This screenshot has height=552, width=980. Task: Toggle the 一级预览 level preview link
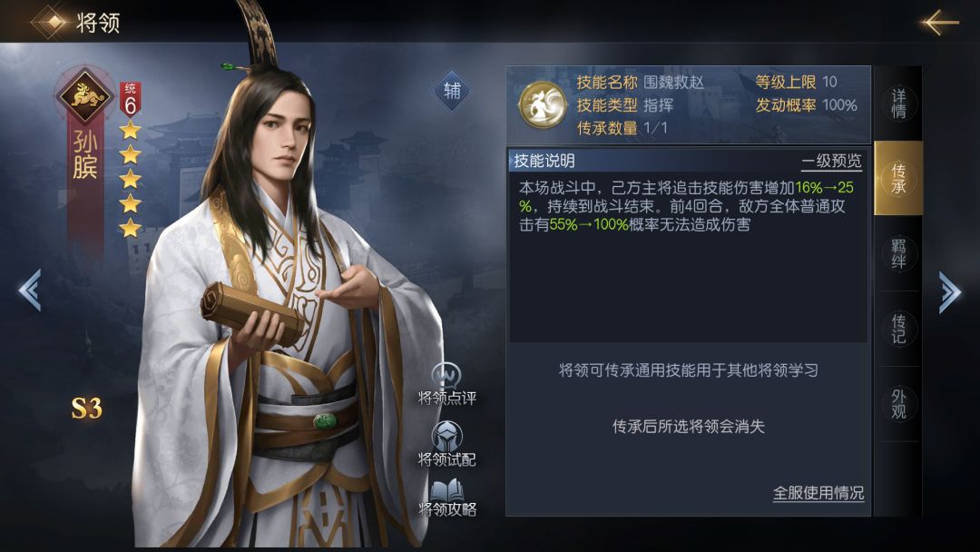(831, 162)
